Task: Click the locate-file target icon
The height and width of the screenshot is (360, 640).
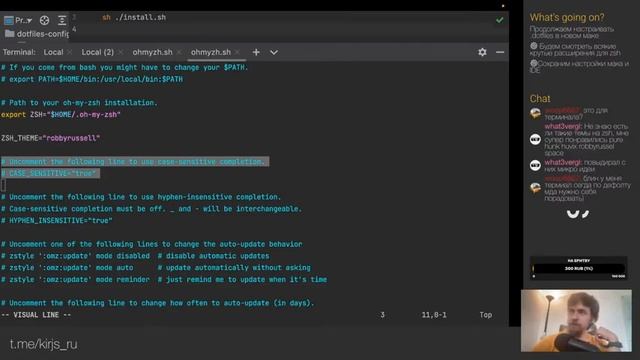Action: 44,20
